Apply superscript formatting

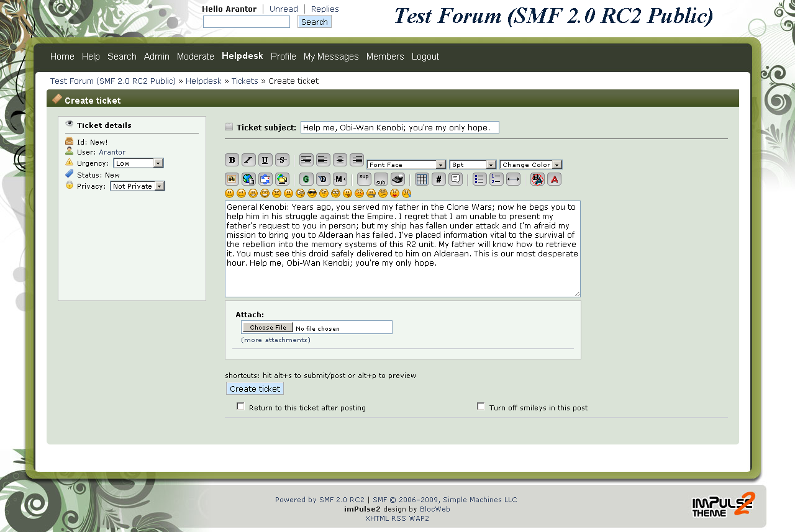click(364, 179)
